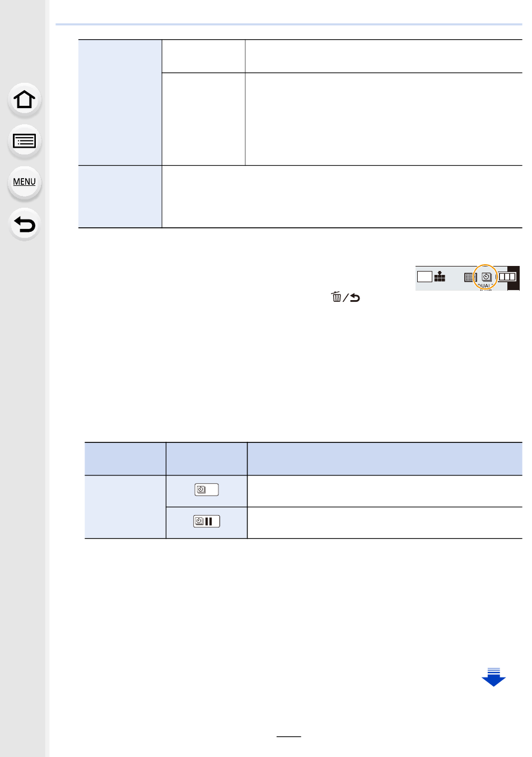Select the grid pattern icon in camera strip
The image size is (532, 757).
pyautogui.click(x=470, y=277)
